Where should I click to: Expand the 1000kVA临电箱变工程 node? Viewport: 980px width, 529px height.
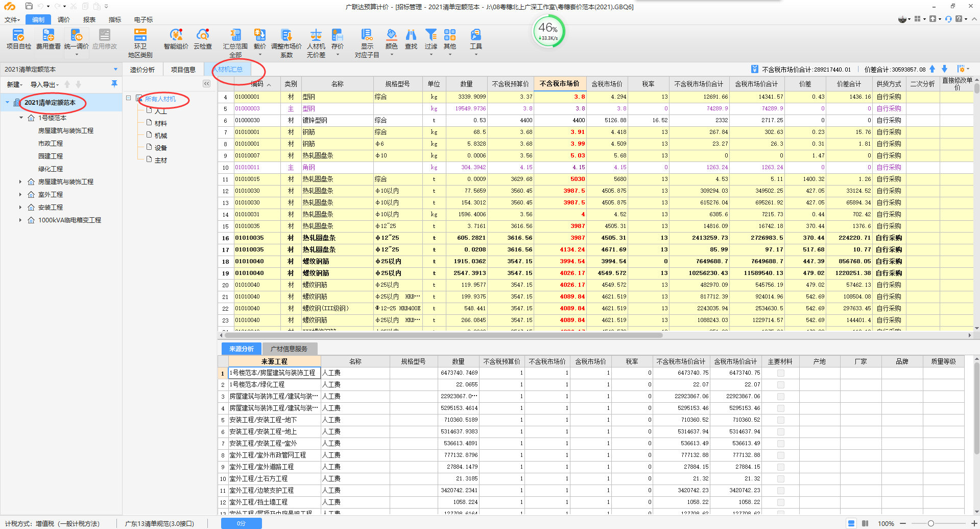click(x=20, y=220)
